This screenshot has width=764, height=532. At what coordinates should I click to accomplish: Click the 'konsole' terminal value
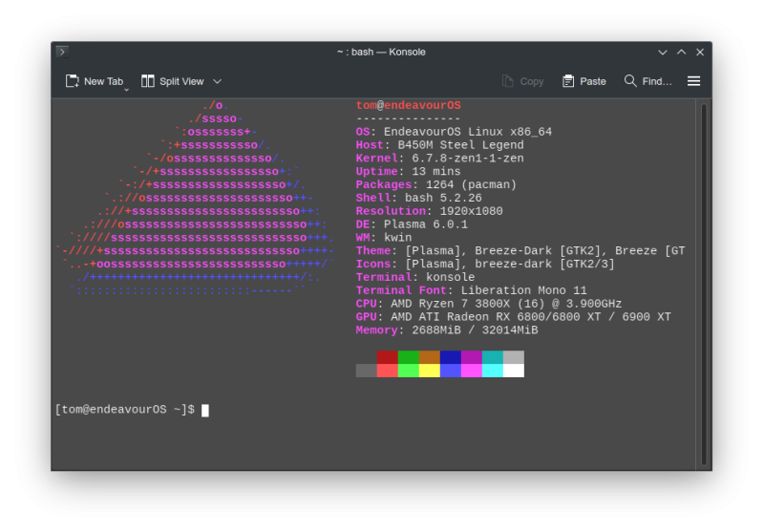pyautogui.click(x=450, y=277)
